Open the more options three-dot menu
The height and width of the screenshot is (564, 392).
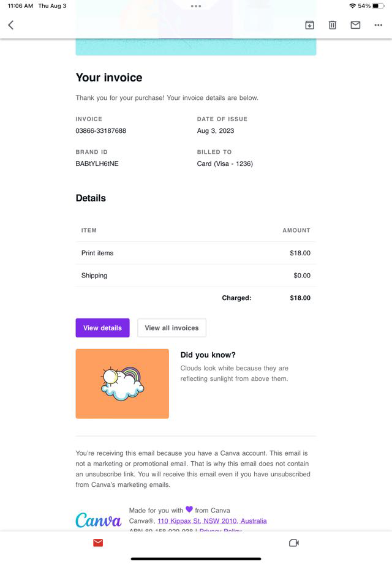pyautogui.click(x=378, y=25)
